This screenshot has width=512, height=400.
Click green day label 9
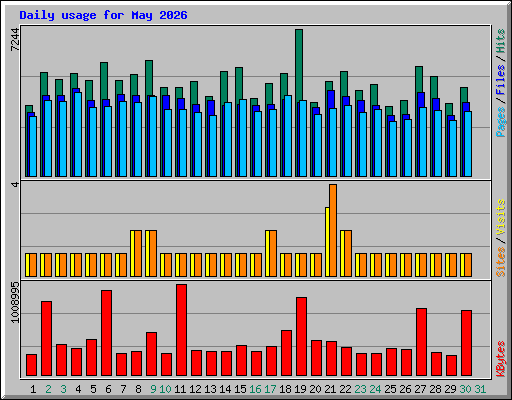pyautogui.click(x=153, y=389)
